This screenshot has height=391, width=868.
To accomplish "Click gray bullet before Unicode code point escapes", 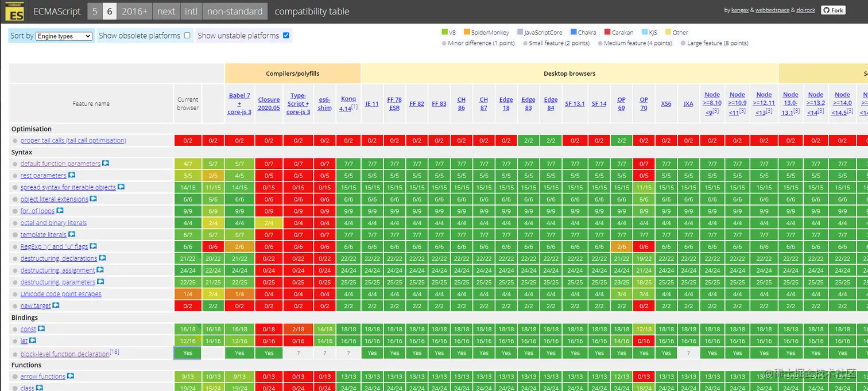I will pyautogui.click(x=15, y=294).
